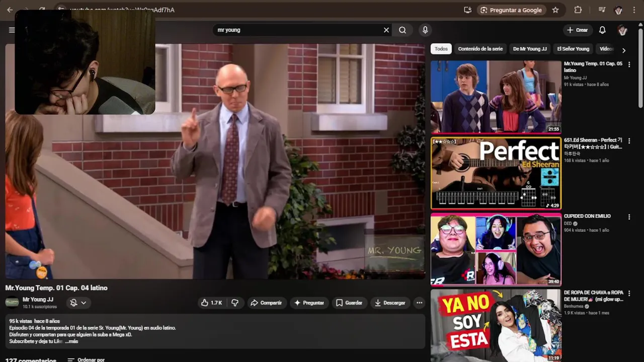
Task: Open the 'YA NO SOY ESTA' video thumbnail
Action: pos(496,325)
